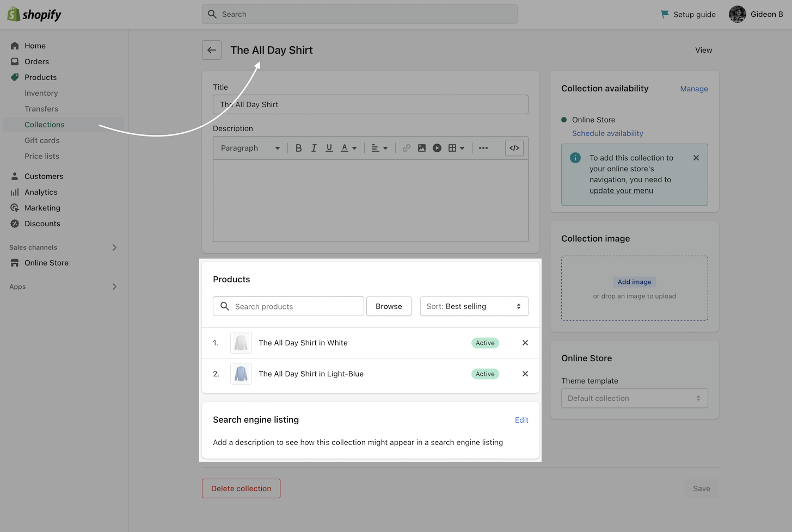Open text color picker
The width and height of the screenshot is (792, 532).
(348, 148)
